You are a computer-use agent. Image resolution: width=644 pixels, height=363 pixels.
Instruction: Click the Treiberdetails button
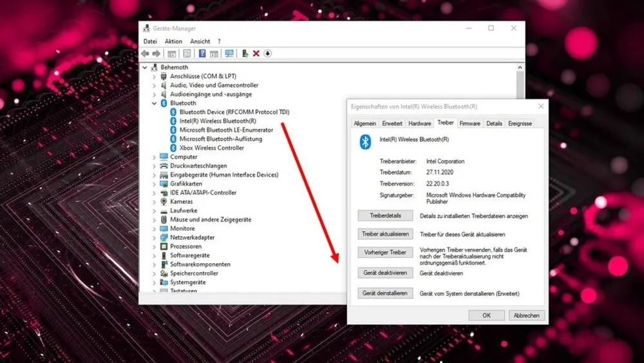pyautogui.click(x=385, y=215)
